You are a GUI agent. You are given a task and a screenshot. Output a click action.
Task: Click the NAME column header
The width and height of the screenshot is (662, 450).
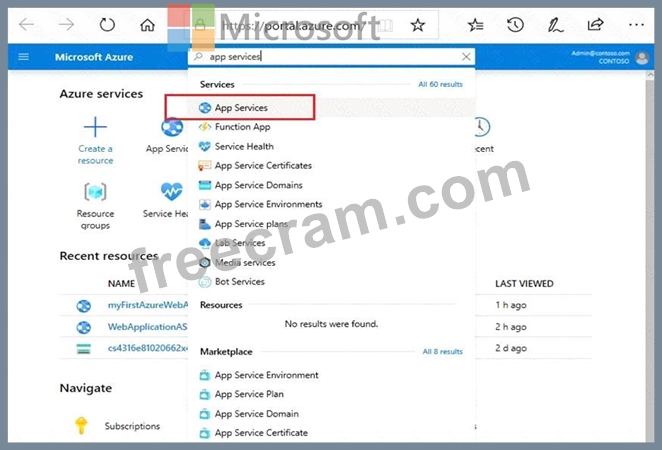coord(121,284)
